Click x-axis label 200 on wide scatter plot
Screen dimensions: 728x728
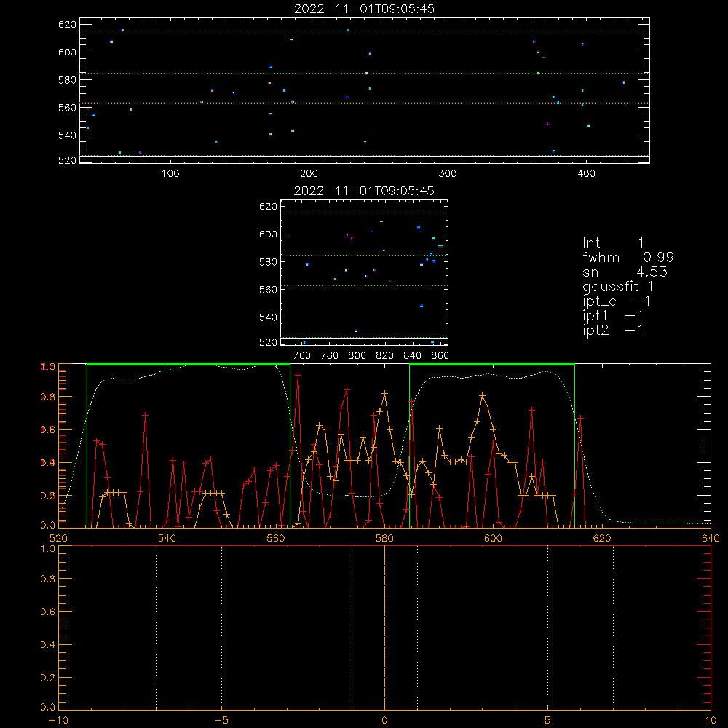click(309, 174)
